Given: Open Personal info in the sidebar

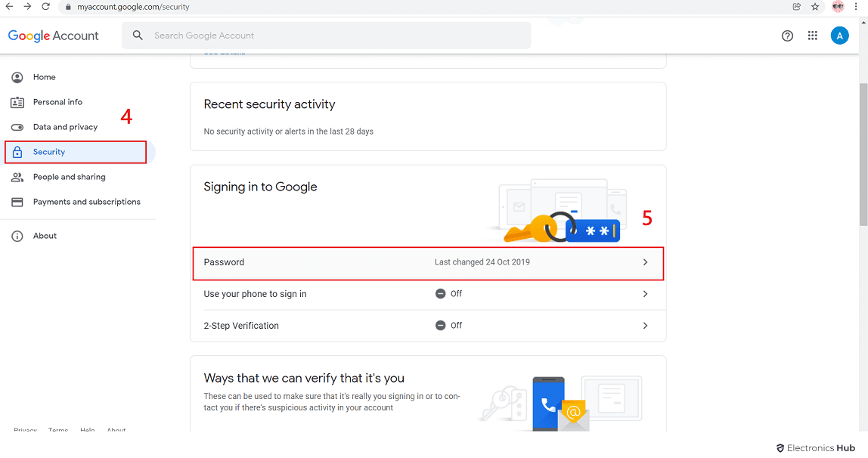Looking at the screenshot, I should click(x=57, y=102).
